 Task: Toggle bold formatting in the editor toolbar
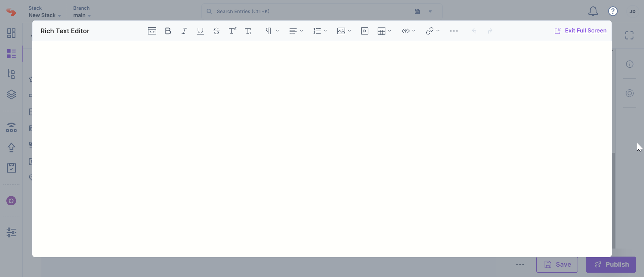click(x=168, y=31)
